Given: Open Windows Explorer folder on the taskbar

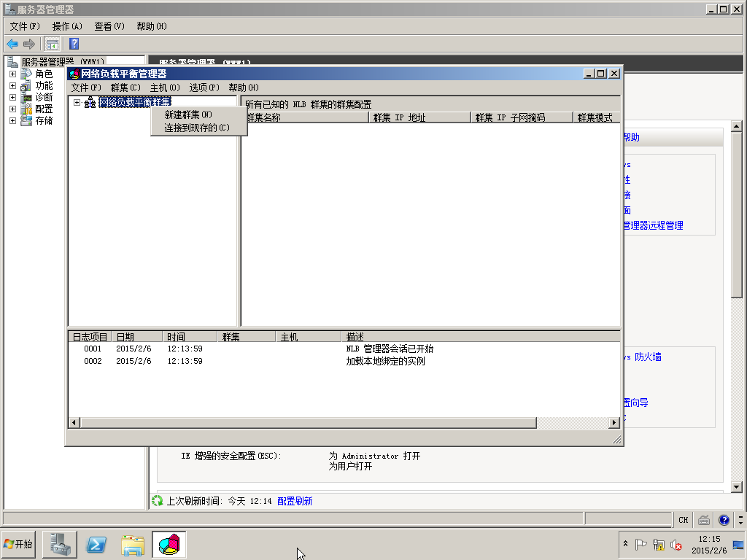Looking at the screenshot, I should point(133,545).
